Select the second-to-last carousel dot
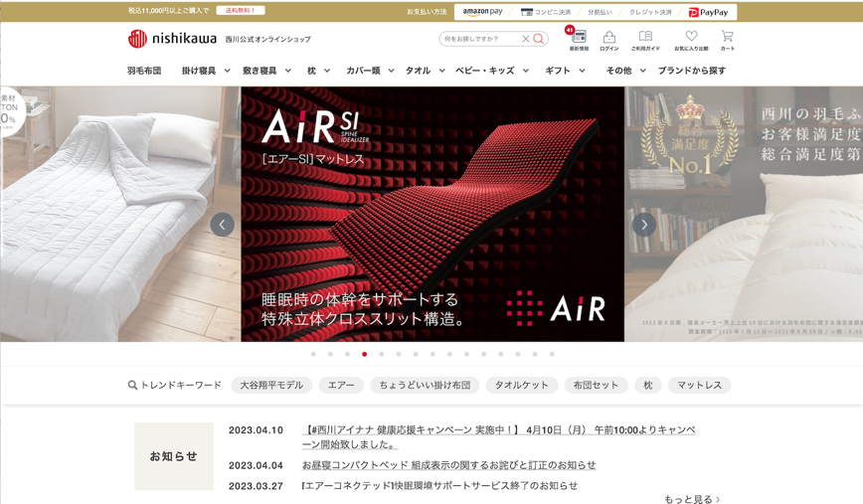The image size is (863, 504). tap(535, 354)
